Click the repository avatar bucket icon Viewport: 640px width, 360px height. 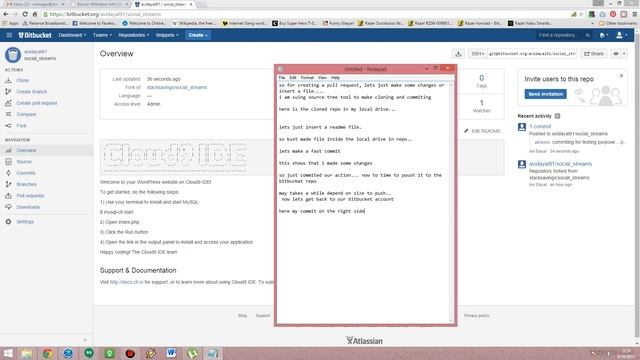13,55
